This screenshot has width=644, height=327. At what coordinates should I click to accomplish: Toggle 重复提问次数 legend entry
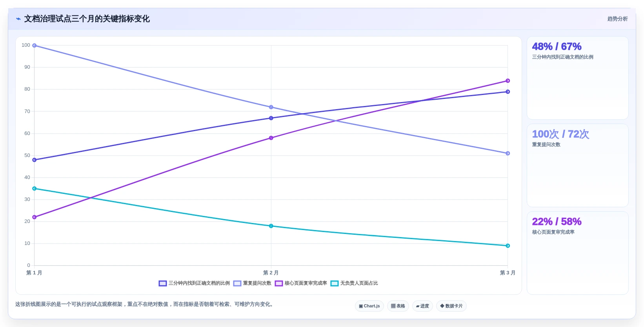(x=252, y=283)
